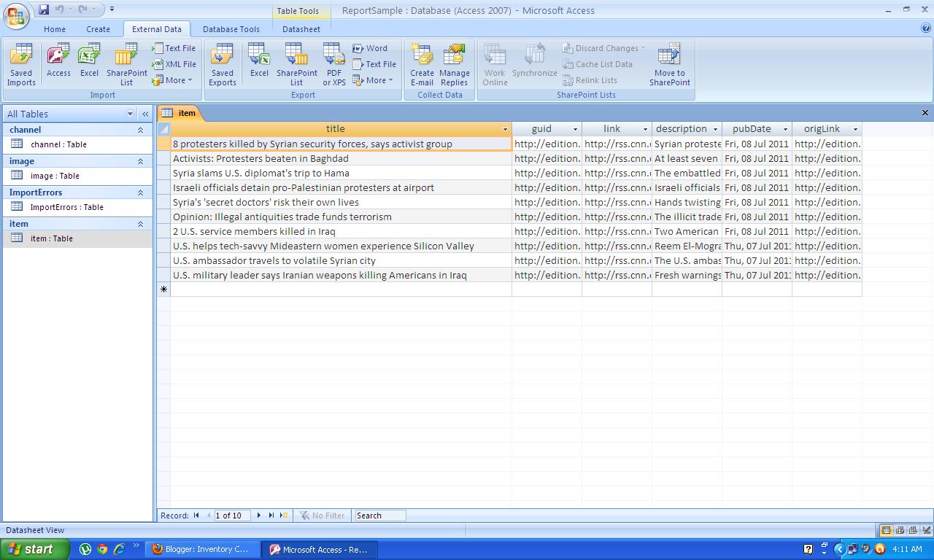Click Create E-mail in Collect Data
This screenshot has width=934, height=560.
pyautogui.click(x=422, y=64)
